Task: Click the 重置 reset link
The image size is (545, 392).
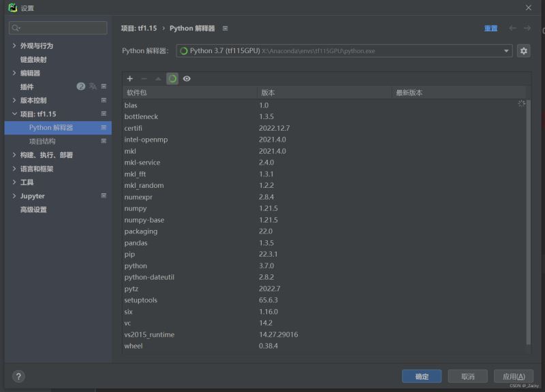Action: [x=490, y=29]
